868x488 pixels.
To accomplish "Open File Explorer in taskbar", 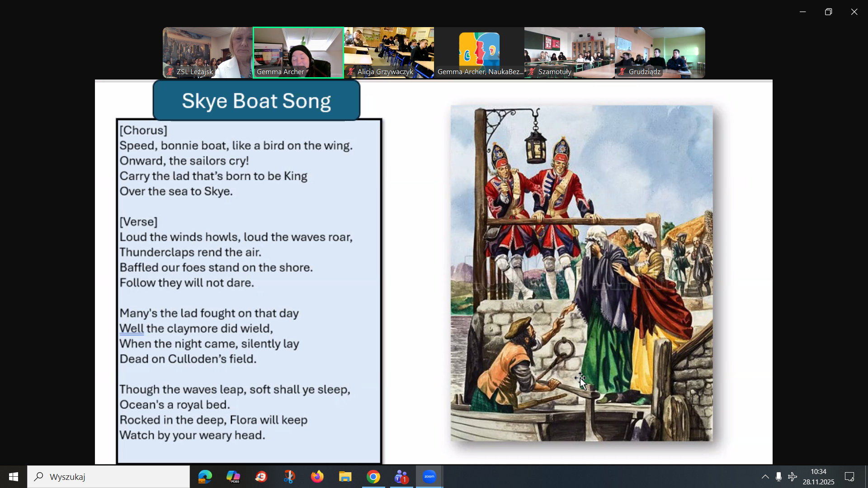I will tap(345, 477).
